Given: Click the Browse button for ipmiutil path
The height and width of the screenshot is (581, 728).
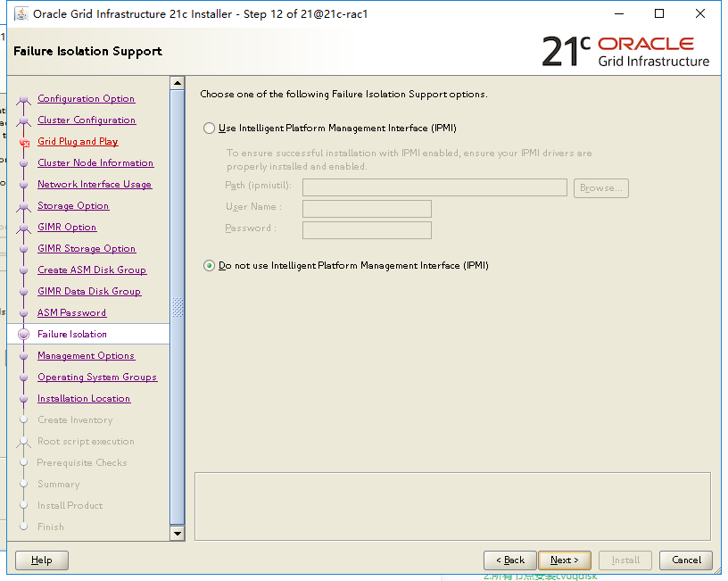Looking at the screenshot, I should pos(600,188).
